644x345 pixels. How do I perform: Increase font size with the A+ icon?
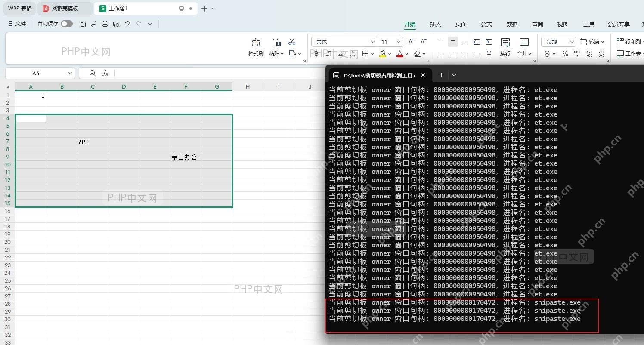(411, 42)
